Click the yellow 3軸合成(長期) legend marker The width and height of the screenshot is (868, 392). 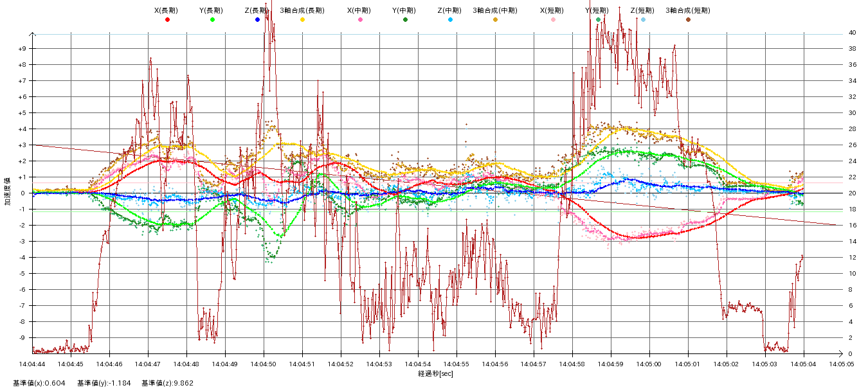302,20
